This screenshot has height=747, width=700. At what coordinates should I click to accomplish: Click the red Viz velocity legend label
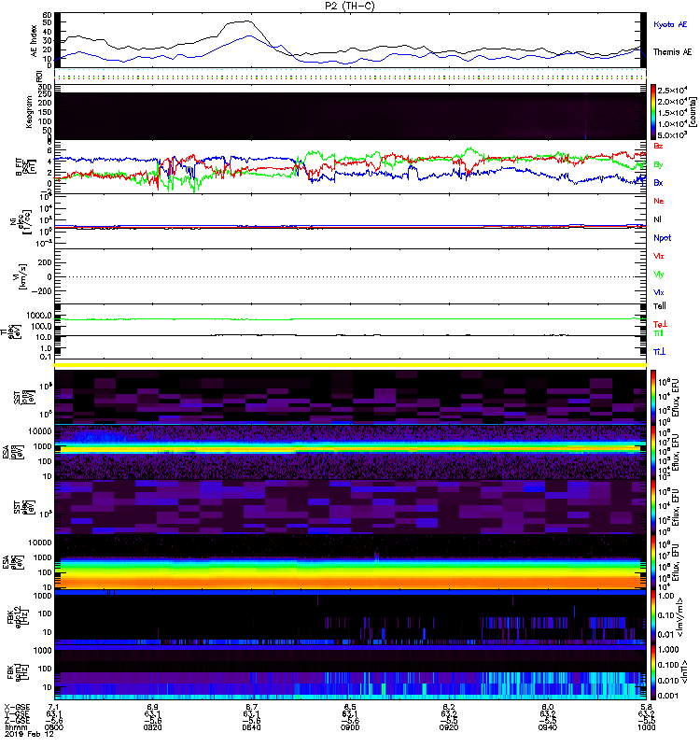click(659, 256)
